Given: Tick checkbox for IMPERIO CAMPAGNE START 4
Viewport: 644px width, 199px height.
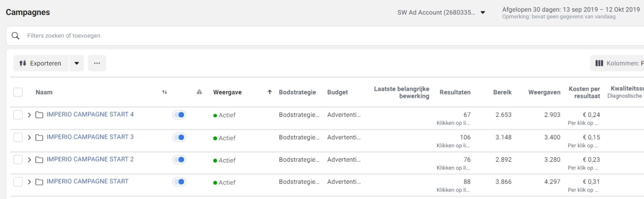Looking at the screenshot, I should click(x=18, y=115).
